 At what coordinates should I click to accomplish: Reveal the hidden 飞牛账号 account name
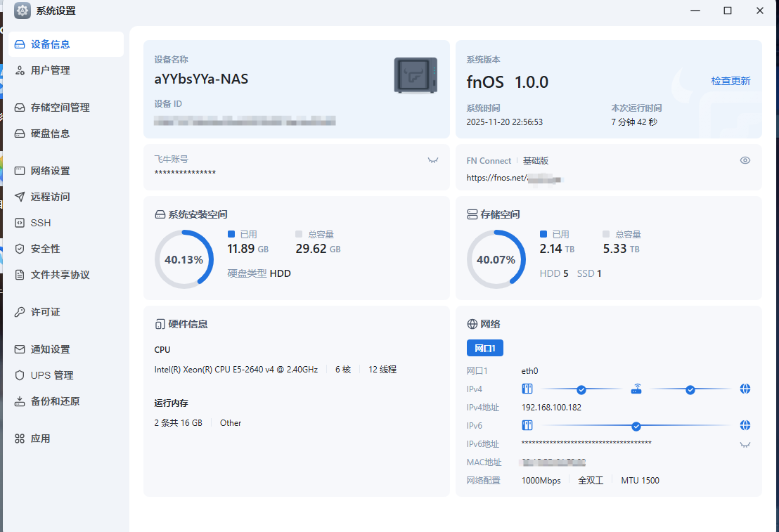pos(433,160)
